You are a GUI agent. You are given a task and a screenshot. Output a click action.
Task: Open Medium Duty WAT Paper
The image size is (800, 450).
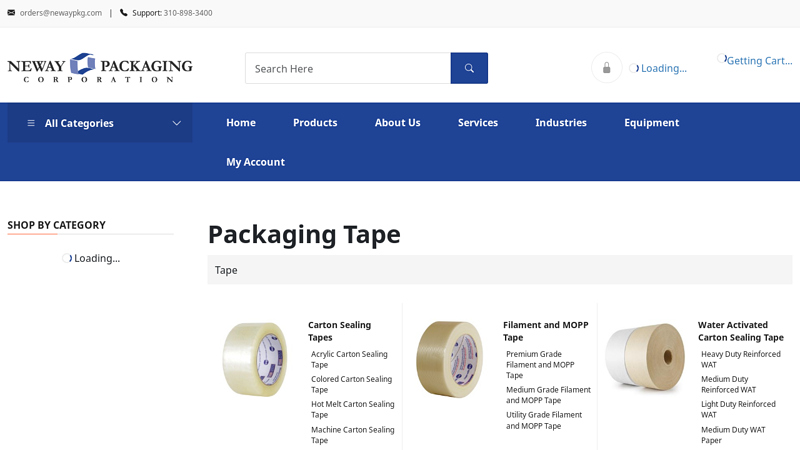tap(733, 435)
